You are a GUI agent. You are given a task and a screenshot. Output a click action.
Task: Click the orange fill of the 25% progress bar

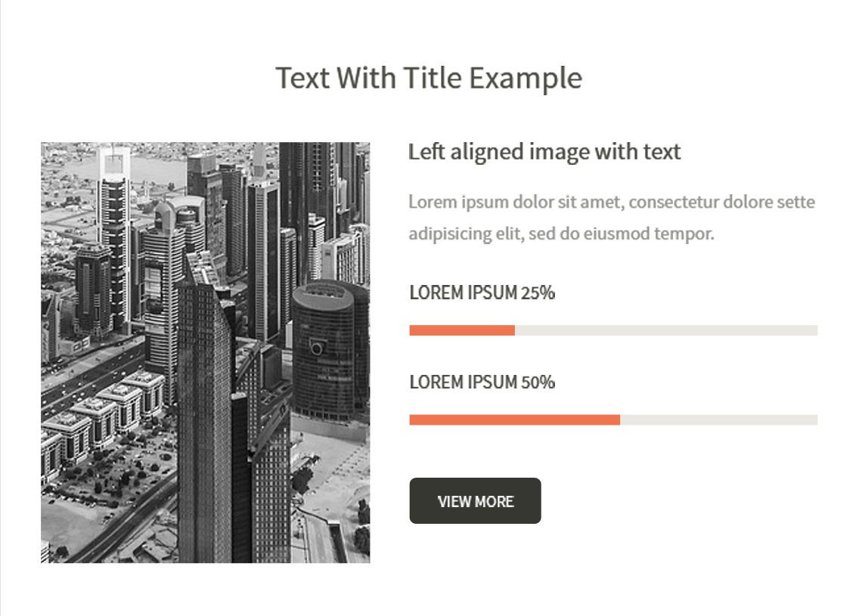tap(461, 330)
